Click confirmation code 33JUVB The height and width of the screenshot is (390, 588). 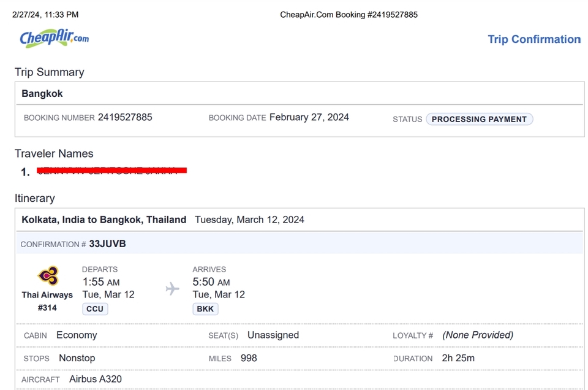click(107, 243)
